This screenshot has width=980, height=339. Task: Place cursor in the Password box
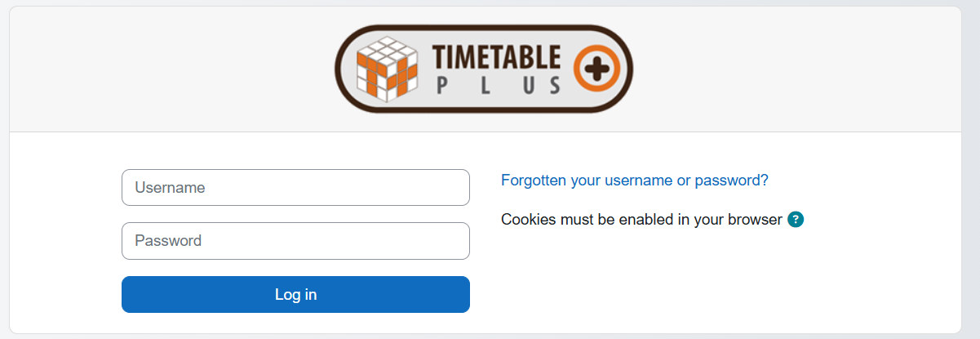pyautogui.click(x=295, y=241)
